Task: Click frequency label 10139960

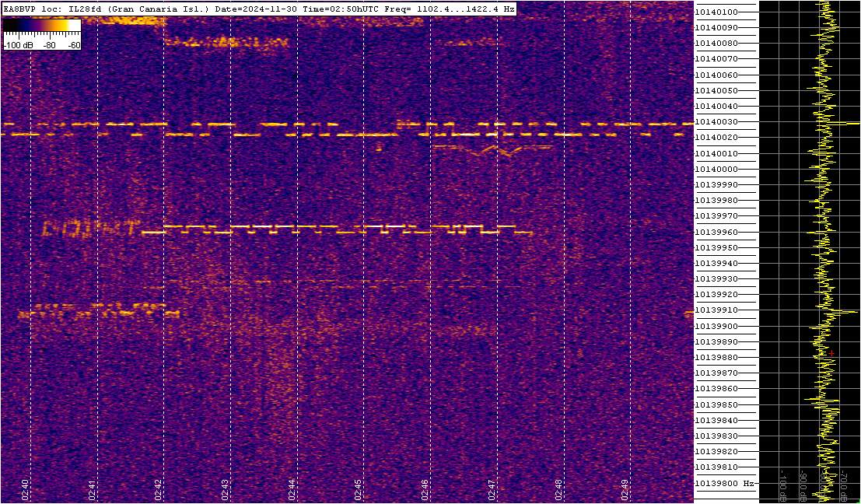Action: 716,232
